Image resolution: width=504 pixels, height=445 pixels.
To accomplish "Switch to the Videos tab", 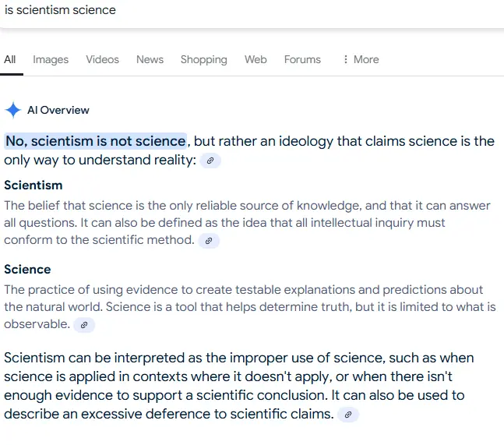I will [x=102, y=59].
